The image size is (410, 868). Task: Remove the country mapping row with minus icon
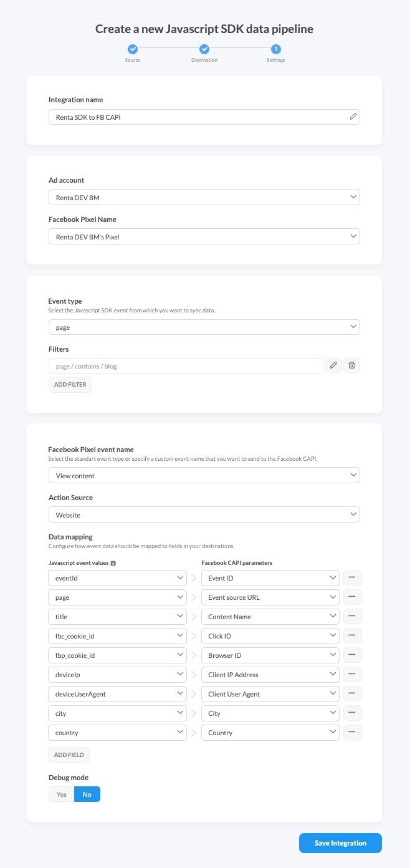[x=352, y=732]
